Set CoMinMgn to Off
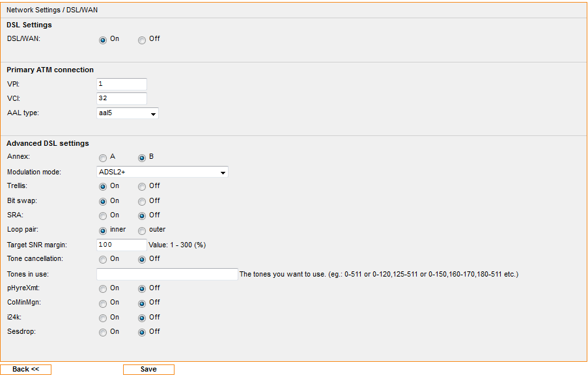This screenshot has width=588, height=382. (x=142, y=303)
